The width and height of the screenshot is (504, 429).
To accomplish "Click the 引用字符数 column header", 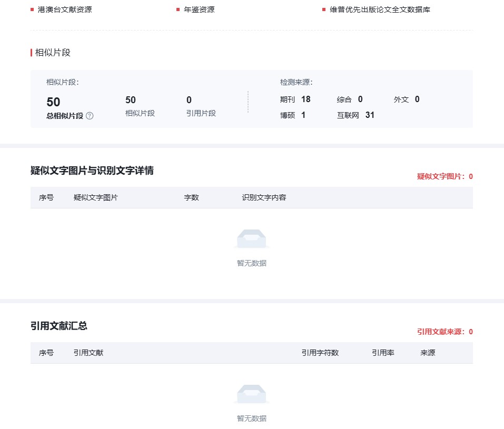I will tap(320, 353).
